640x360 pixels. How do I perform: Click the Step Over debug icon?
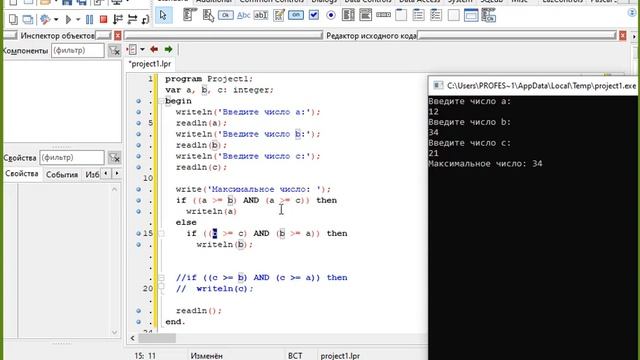tap(132, 19)
